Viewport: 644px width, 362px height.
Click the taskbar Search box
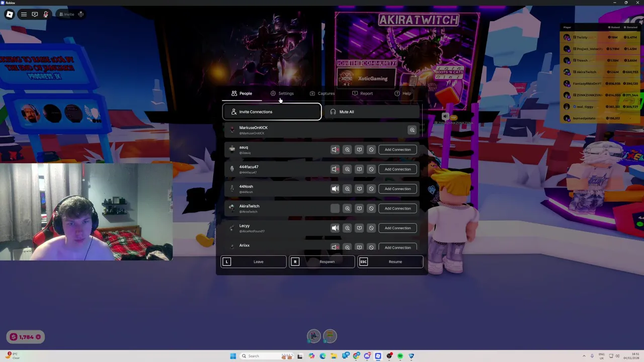[267, 356]
